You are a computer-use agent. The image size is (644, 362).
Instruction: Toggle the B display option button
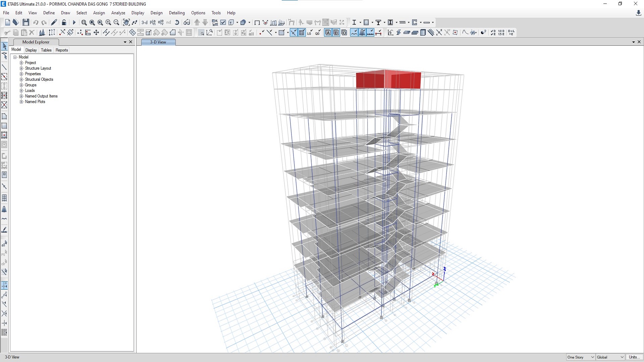(x=336, y=33)
